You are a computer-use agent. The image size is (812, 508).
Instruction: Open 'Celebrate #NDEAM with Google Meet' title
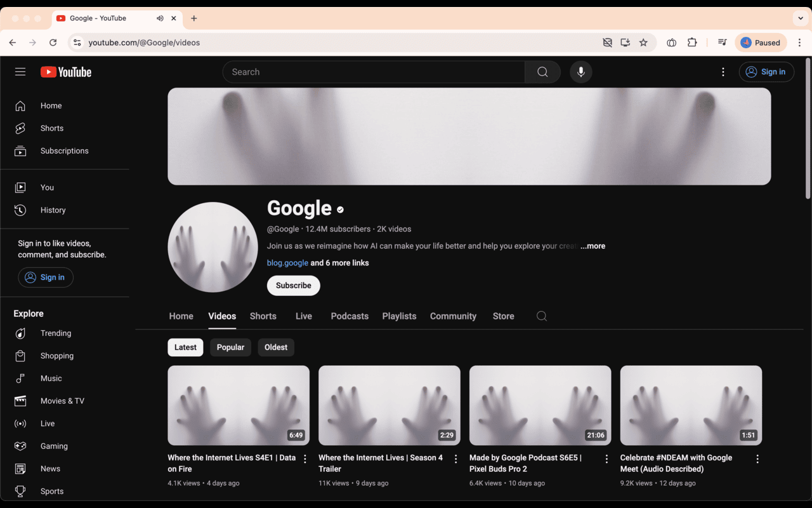coord(676,463)
